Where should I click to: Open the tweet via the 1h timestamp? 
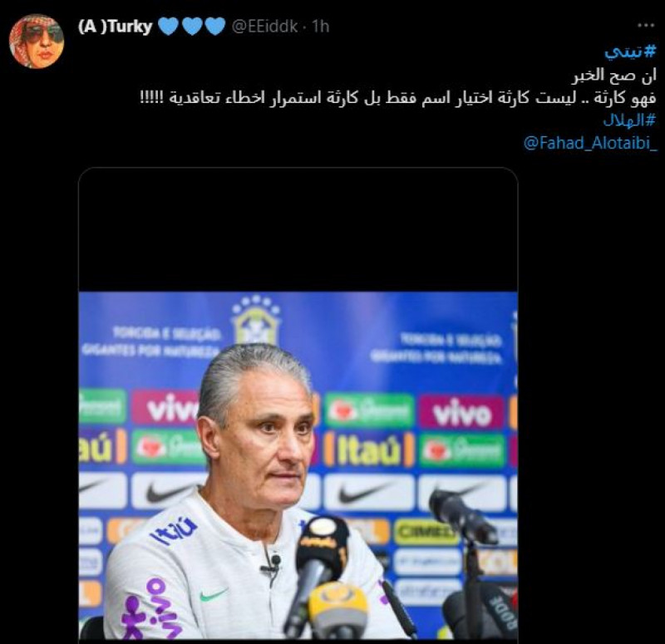click(321, 27)
